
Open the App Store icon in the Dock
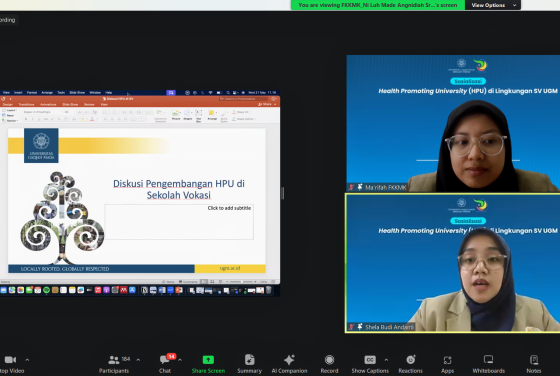[x=132, y=290]
